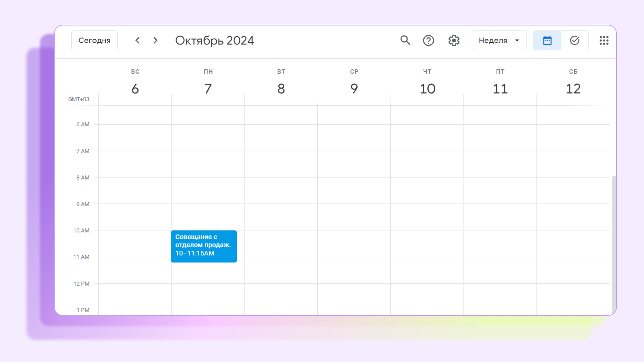
Task: Go to next week arrow
Action: tap(155, 41)
